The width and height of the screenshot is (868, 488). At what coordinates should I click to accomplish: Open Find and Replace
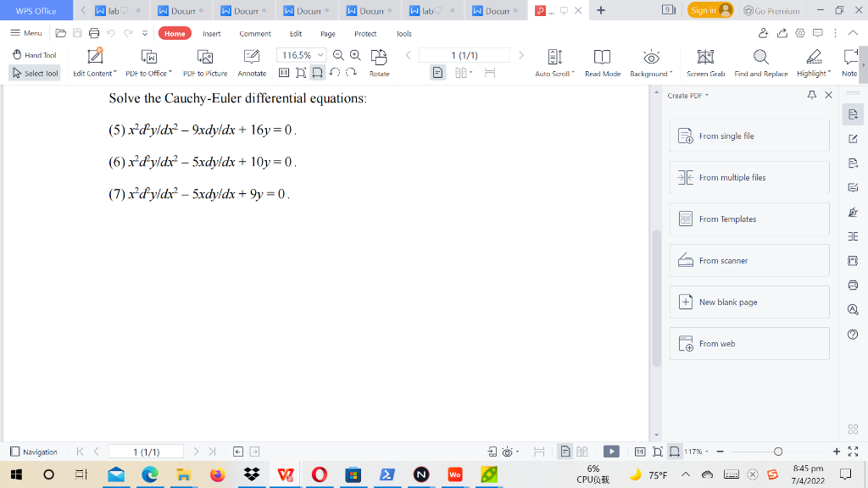(x=760, y=61)
